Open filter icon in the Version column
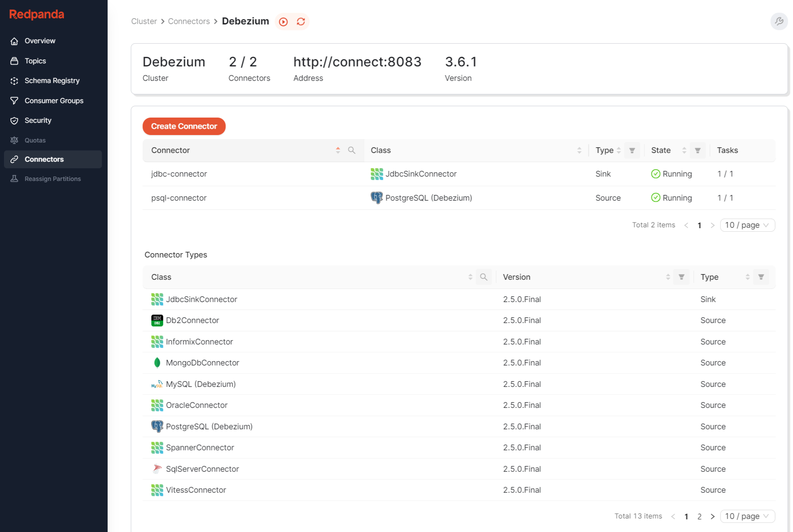The height and width of the screenshot is (532, 793). click(682, 277)
